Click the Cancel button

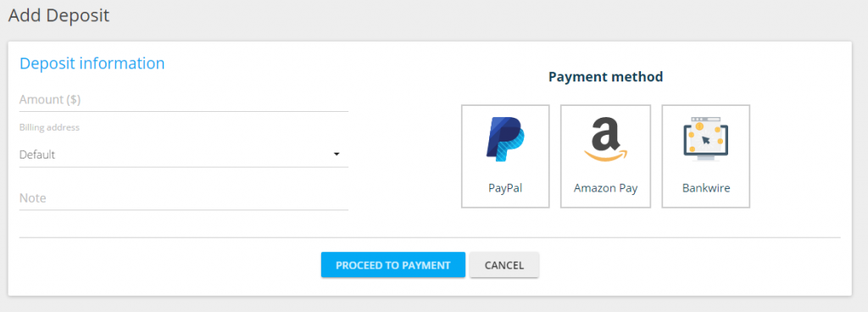point(504,265)
